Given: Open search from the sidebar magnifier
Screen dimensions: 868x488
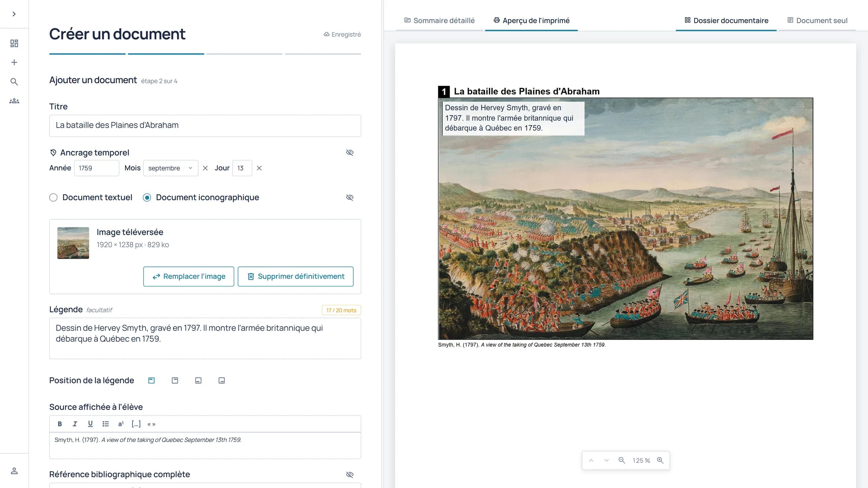Looking at the screenshot, I should click(x=14, y=82).
